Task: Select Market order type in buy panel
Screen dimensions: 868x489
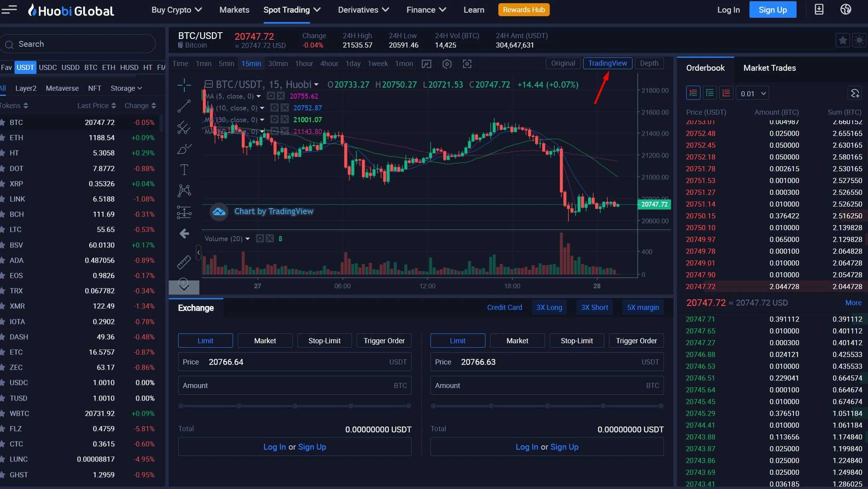Action: (265, 341)
